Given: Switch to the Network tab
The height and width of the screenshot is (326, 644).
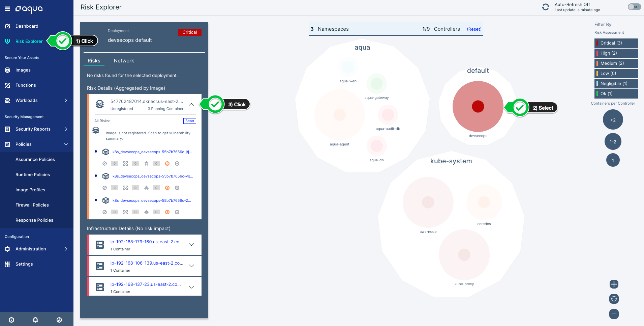Looking at the screenshot, I should click(124, 61).
